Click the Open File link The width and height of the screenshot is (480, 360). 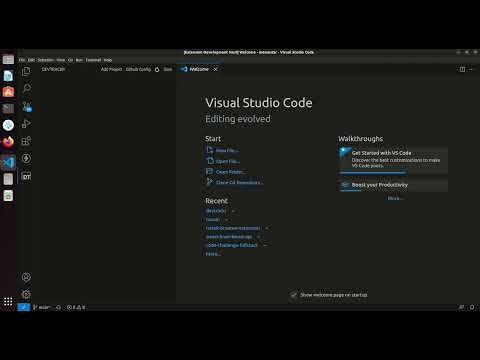point(228,161)
